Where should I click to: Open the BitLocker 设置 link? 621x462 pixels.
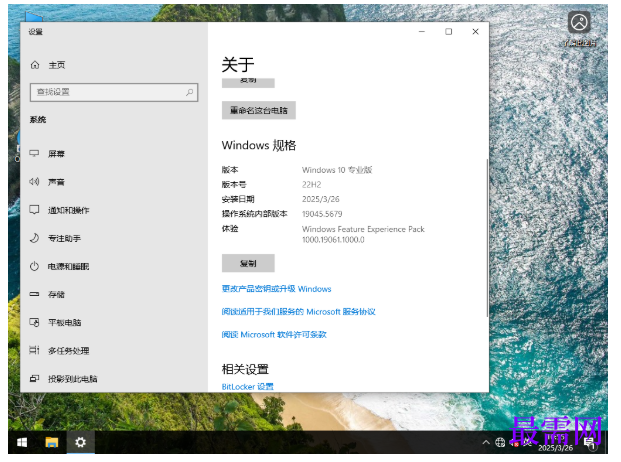[248, 387]
